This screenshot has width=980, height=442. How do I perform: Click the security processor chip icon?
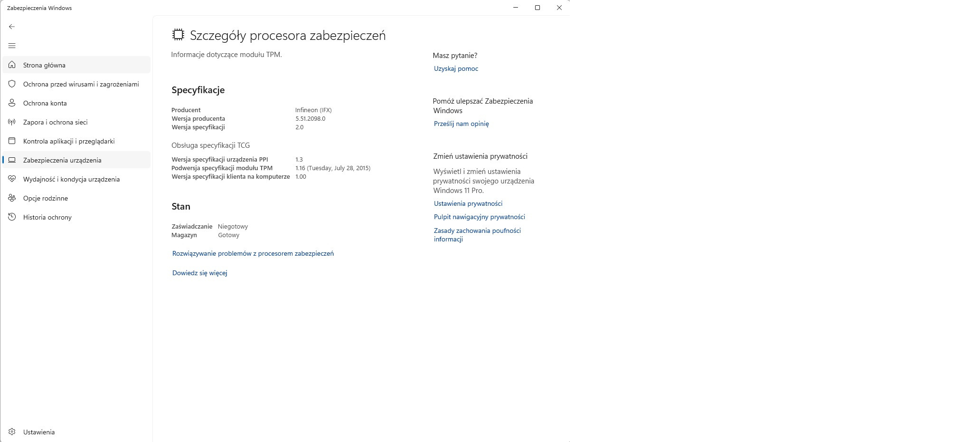pyautogui.click(x=178, y=34)
